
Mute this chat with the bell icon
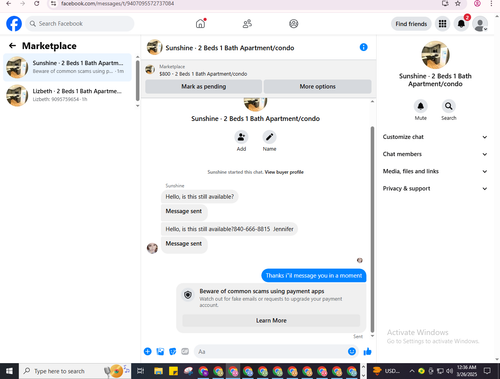point(421,106)
